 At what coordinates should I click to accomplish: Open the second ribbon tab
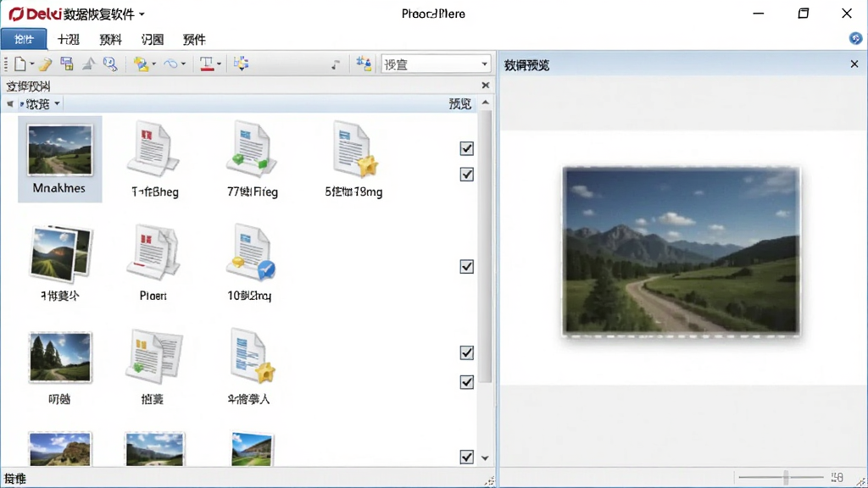[69, 39]
